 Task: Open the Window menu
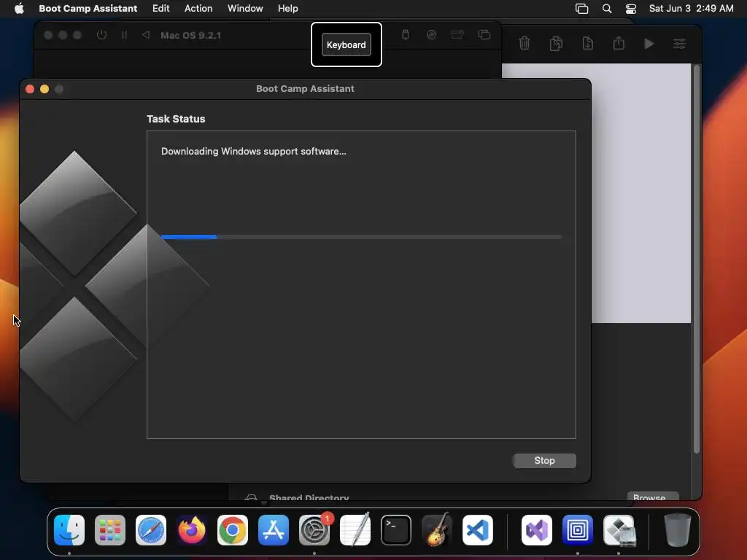pyautogui.click(x=245, y=8)
